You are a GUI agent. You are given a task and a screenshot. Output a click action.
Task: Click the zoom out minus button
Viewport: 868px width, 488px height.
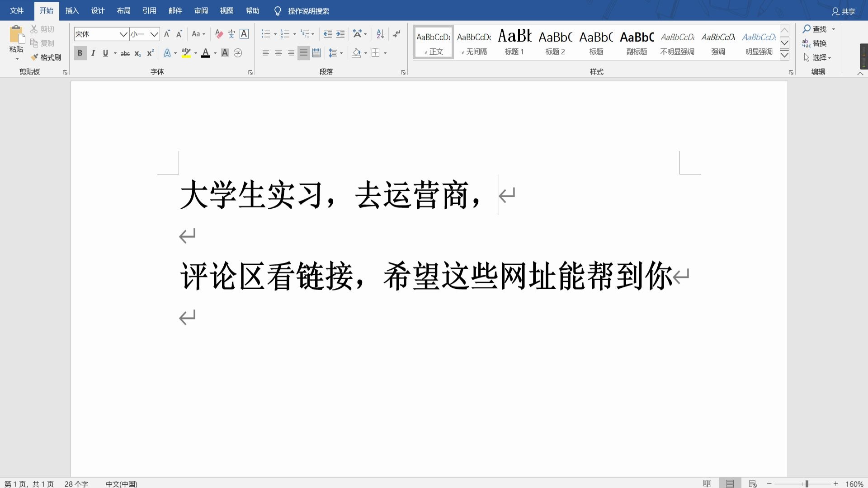coord(769,484)
